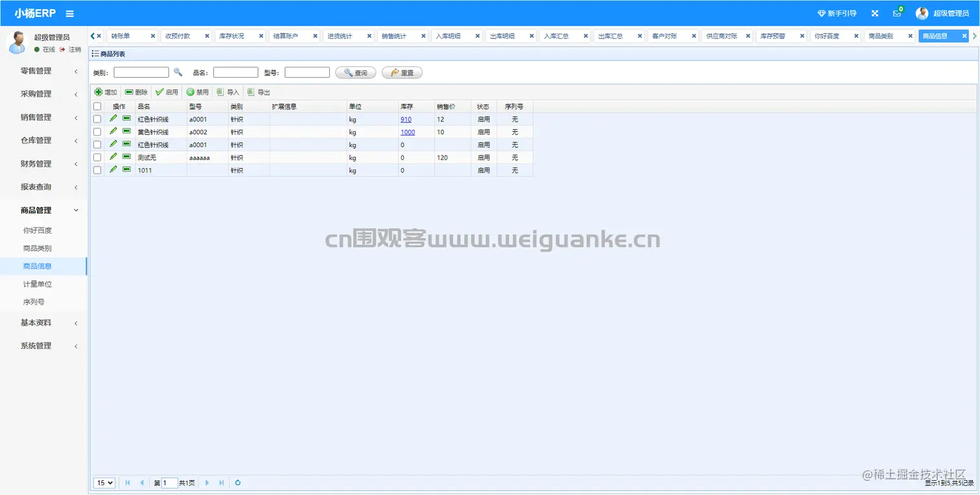Screen dimensions: 980x495
Task: Switch to the 客户对账 tab
Action: [664, 36]
